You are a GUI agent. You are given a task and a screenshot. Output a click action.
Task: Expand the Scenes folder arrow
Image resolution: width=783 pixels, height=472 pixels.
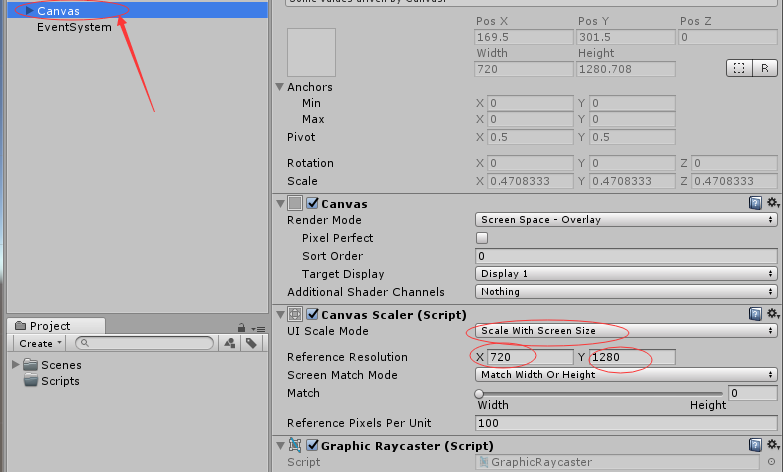coord(15,364)
